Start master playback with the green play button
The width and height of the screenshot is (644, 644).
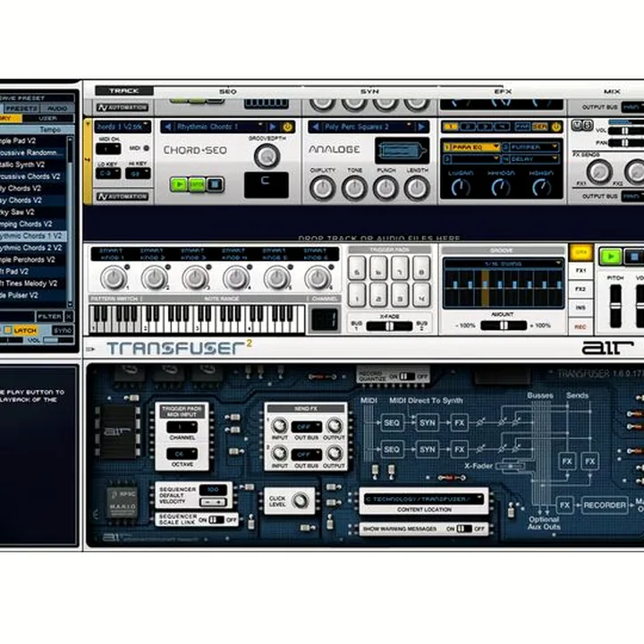[x=610, y=257]
